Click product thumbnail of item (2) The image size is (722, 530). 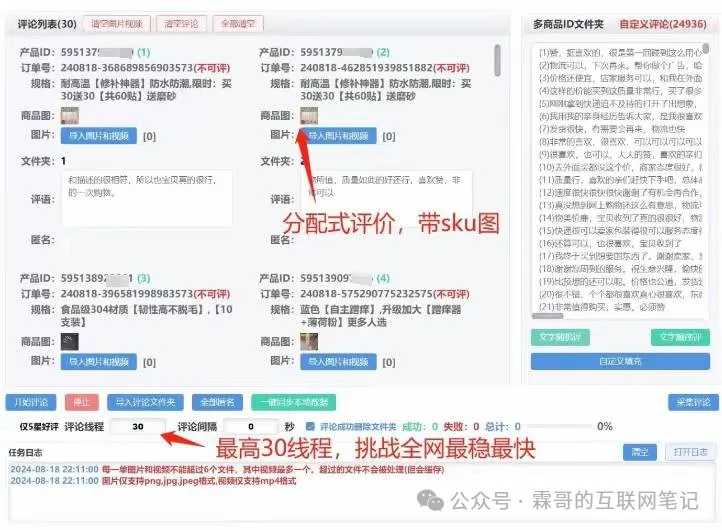click(x=309, y=116)
